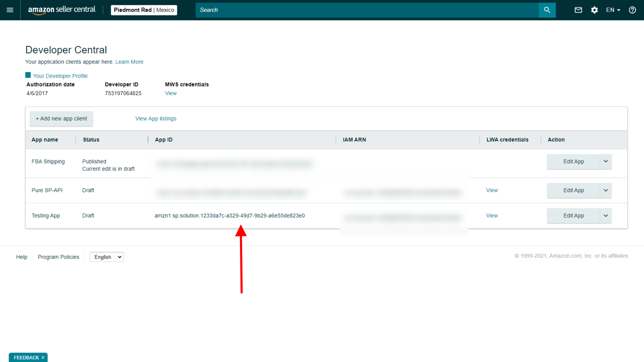Click Edit App for Pure SP-API
This screenshot has height=362, width=644.
coord(574,190)
